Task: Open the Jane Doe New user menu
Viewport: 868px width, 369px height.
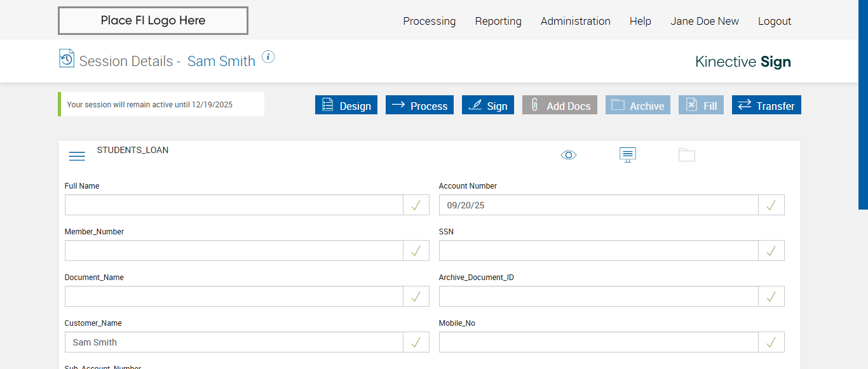Action: click(705, 21)
